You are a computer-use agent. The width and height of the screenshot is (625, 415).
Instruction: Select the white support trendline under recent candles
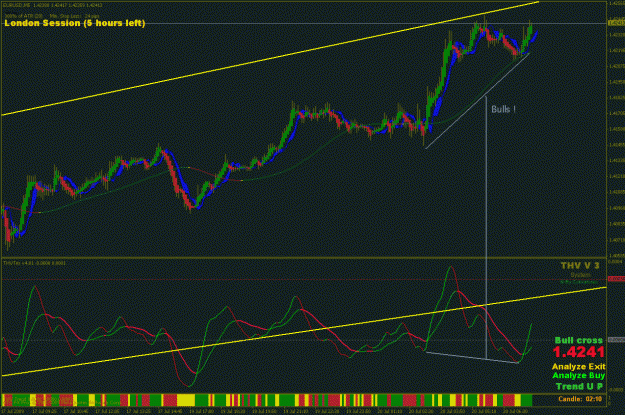(477, 100)
